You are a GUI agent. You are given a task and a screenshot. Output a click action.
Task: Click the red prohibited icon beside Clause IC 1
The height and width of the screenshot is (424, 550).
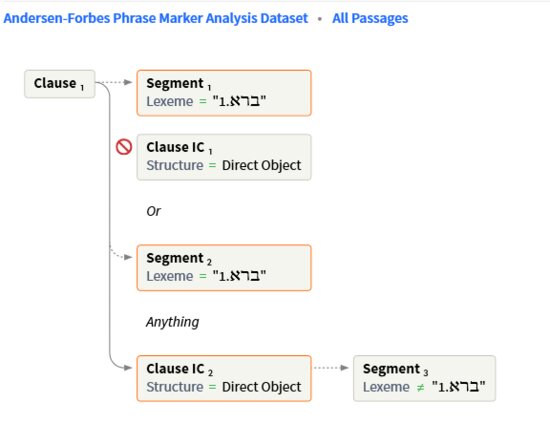pyautogui.click(x=124, y=147)
